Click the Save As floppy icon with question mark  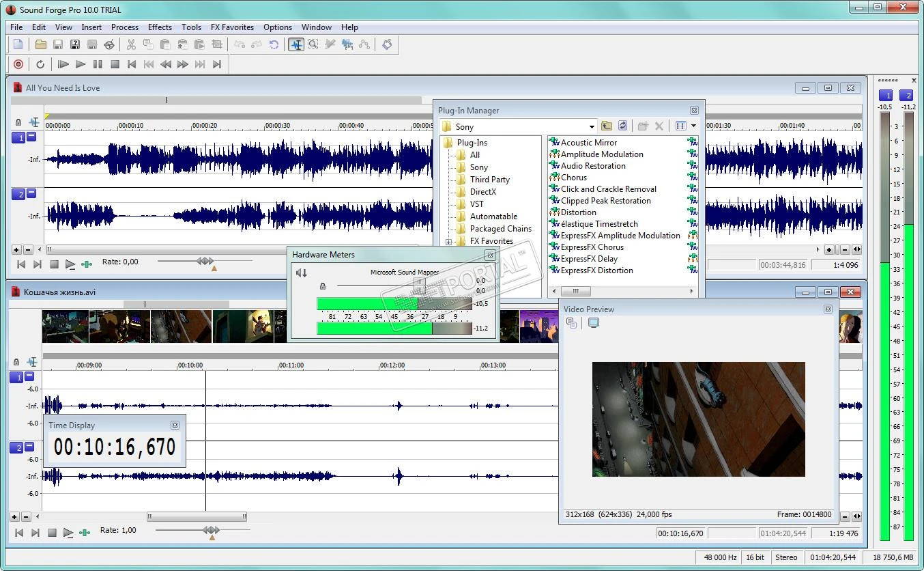click(x=75, y=44)
